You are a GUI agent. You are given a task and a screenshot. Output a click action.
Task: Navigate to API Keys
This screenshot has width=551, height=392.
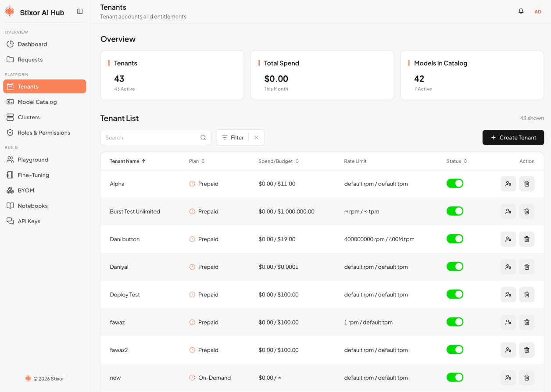(x=44, y=221)
